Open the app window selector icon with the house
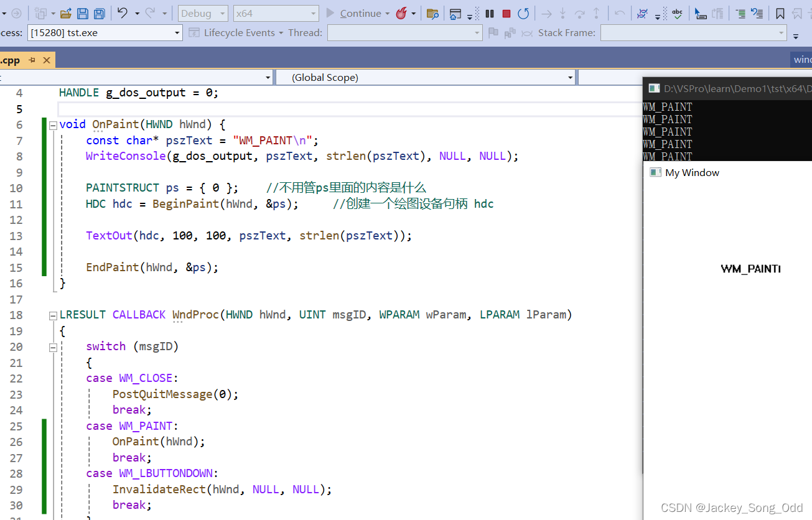Viewport: 812px width, 520px height. point(455,13)
